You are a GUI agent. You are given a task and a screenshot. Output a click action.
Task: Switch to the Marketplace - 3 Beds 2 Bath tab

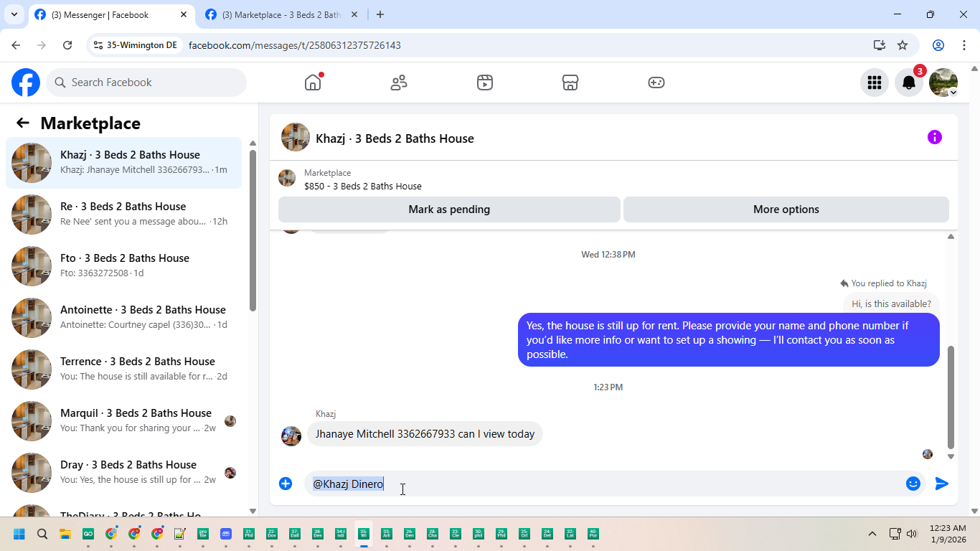point(281,14)
